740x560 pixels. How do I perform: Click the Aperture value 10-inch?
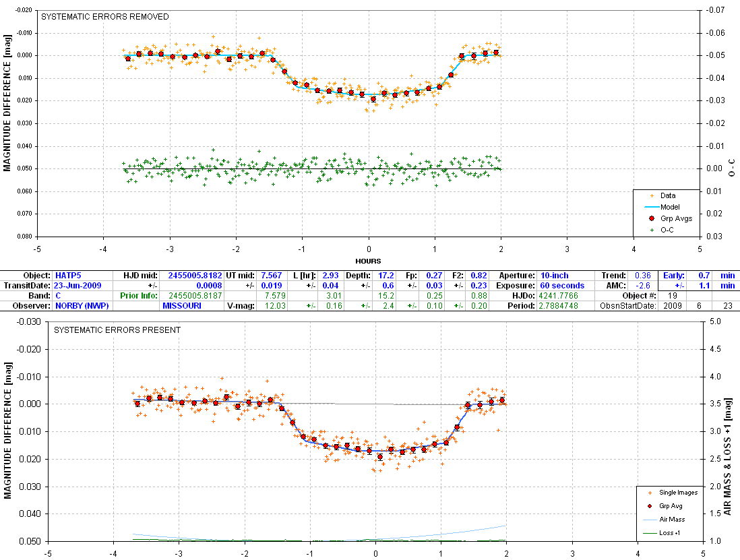554,276
